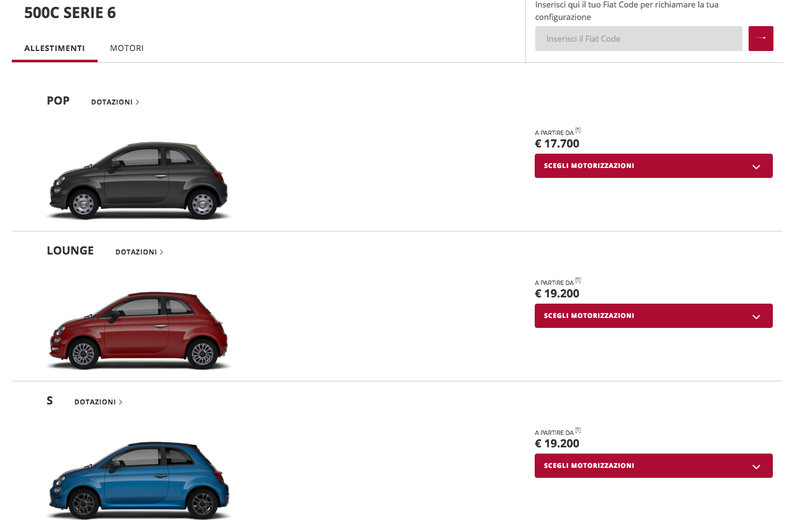Click the footnote marker above the S price
The image size is (812, 527).
pos(578,430)
